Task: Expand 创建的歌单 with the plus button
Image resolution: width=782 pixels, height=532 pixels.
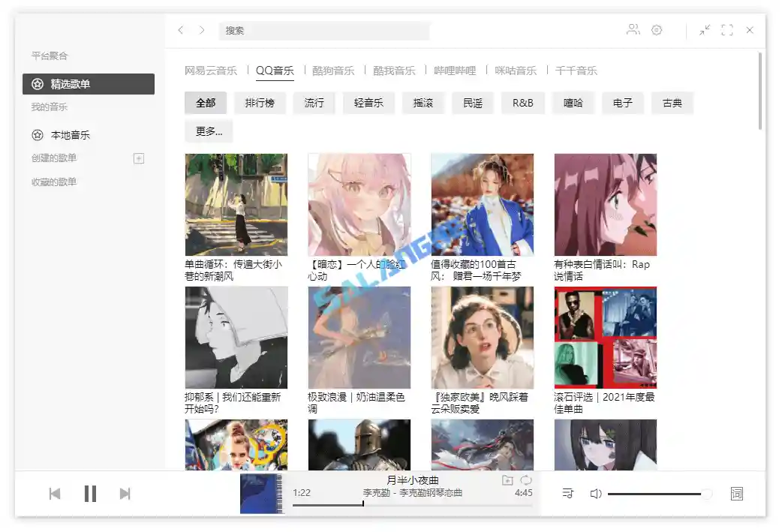Action: (x=139, y=158)
